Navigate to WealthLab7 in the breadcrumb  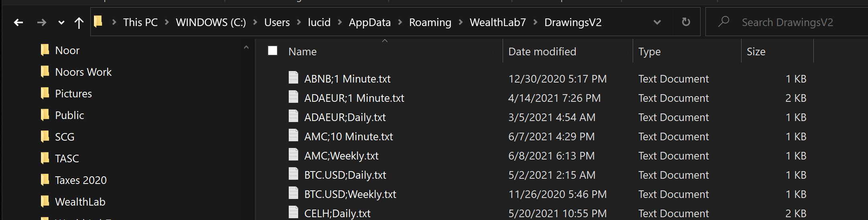click(x=497, y=22)
